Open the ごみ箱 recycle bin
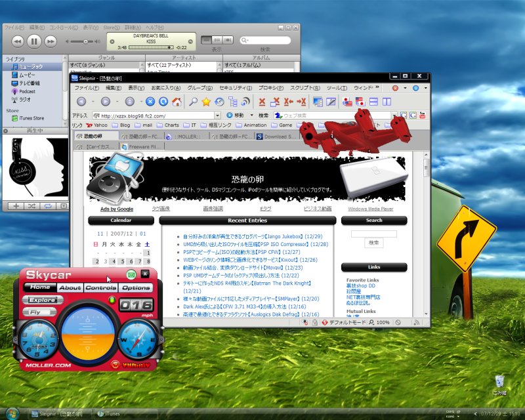 [x=499, y=385]
